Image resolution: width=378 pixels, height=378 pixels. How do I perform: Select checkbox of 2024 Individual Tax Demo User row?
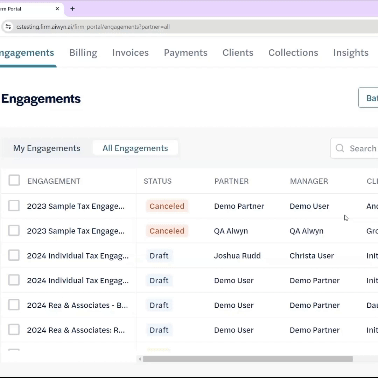(x=14, y=280)
